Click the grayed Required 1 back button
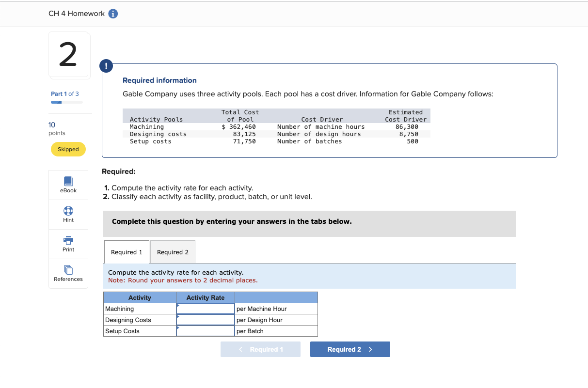This screenshot has height=388, width=588. (260, 349)
